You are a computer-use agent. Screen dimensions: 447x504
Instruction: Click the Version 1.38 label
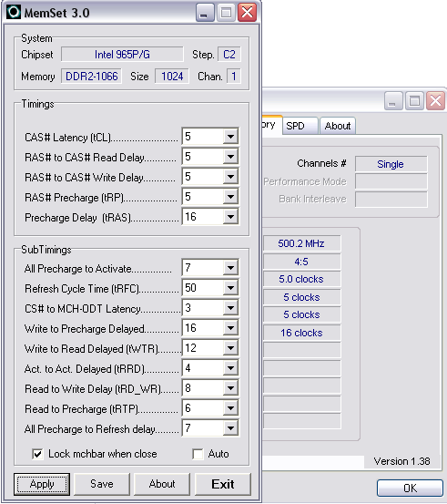point(401,461)
